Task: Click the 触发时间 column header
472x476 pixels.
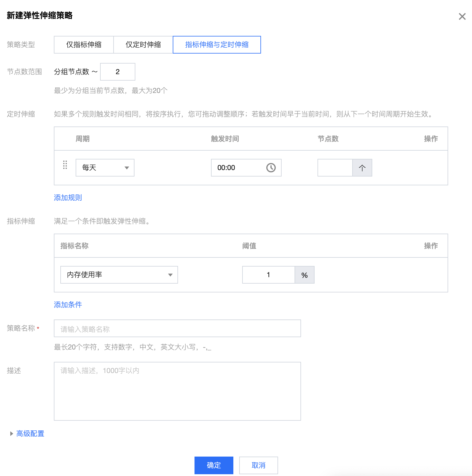Action: [x=225, y=139]
